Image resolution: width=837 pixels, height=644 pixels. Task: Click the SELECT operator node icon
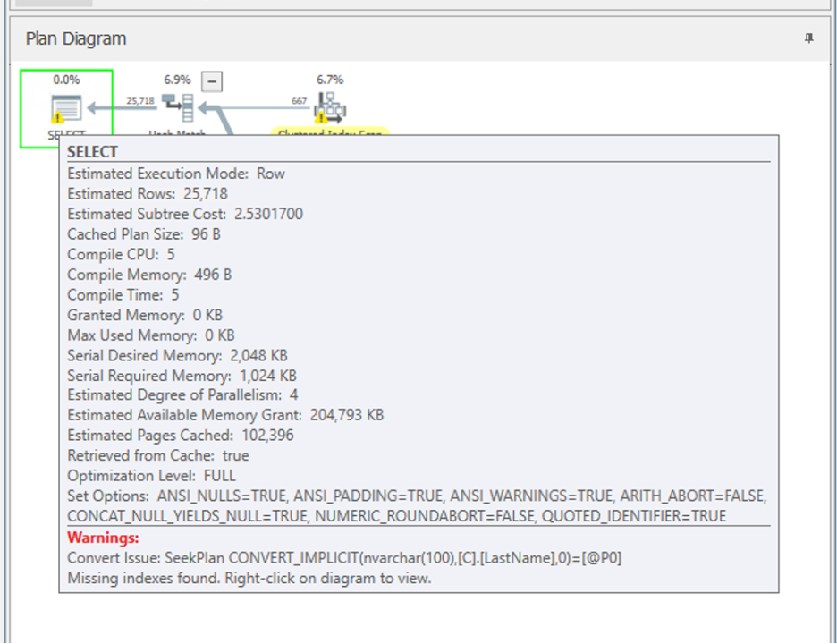click(x=66, y=107)
